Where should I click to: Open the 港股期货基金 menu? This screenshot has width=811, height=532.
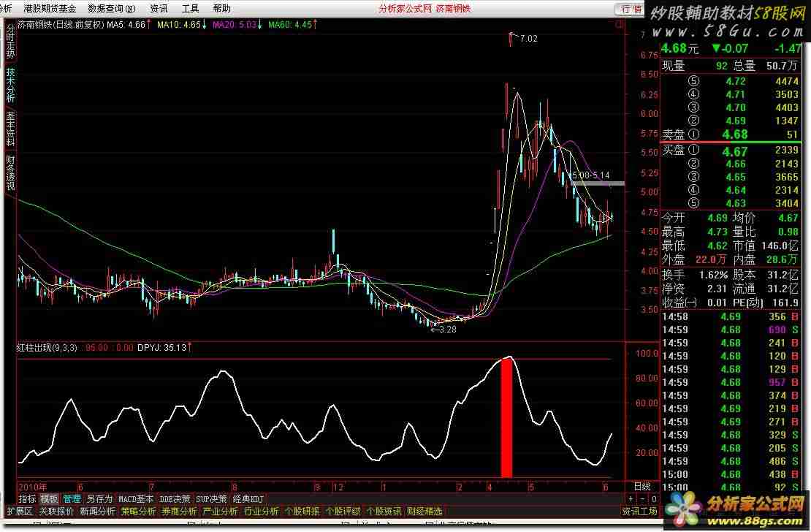click(x=50, y=8)
